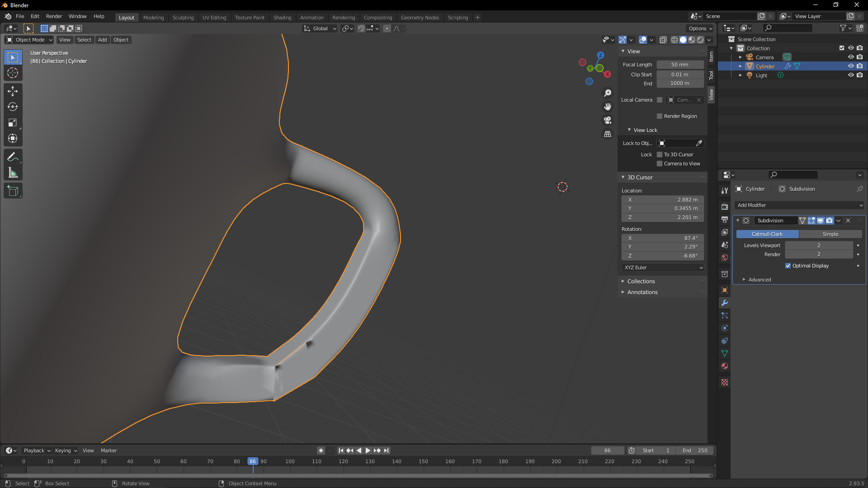Adjust Levels Viewport value field
Image resolution: width=868 pixels, height=488 pixels.
coord(818,245)
